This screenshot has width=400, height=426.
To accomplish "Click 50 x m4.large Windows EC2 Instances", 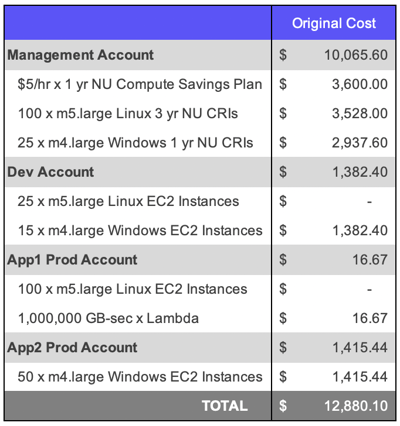I will pos(140,377).
